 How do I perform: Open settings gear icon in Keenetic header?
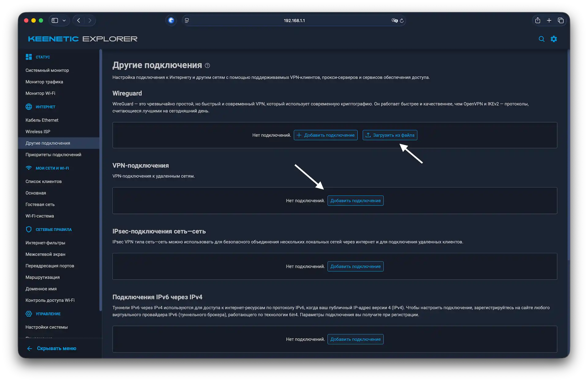[x=554, y=39]
